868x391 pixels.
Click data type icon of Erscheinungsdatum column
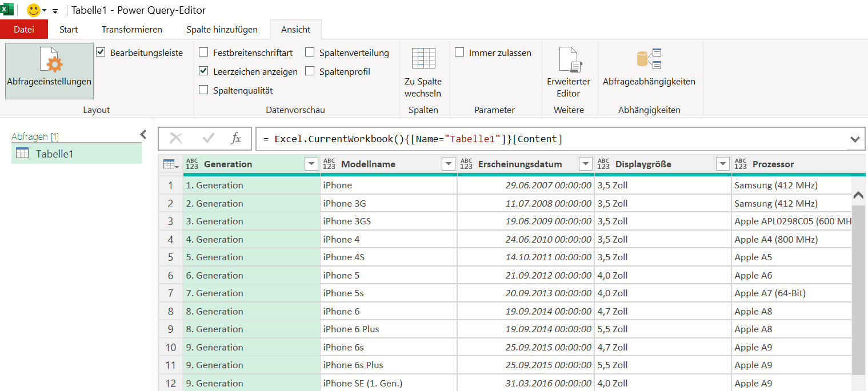click(x=467, y=164)
